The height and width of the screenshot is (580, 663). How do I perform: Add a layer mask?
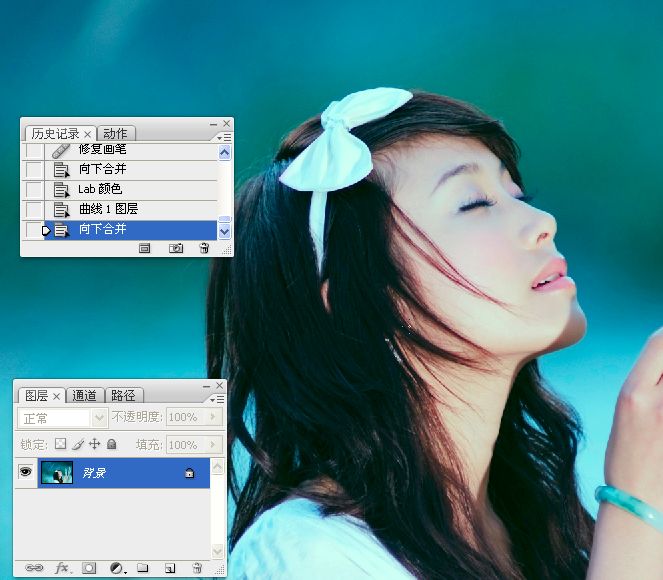pos(89,568)
